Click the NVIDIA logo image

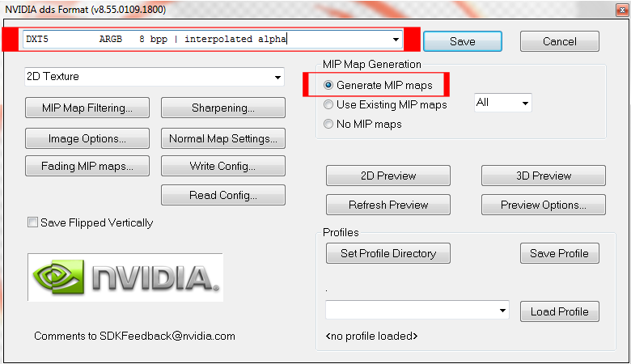(125, 277)
